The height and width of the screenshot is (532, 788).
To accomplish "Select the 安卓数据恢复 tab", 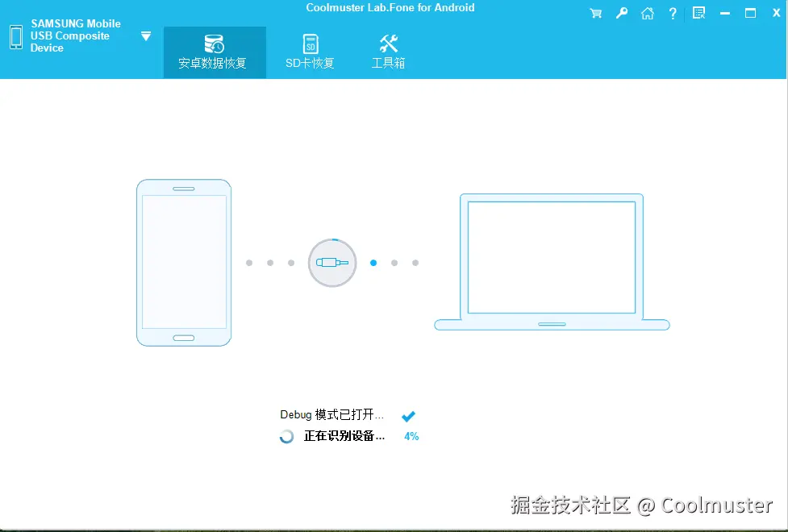I will [214, 52].
